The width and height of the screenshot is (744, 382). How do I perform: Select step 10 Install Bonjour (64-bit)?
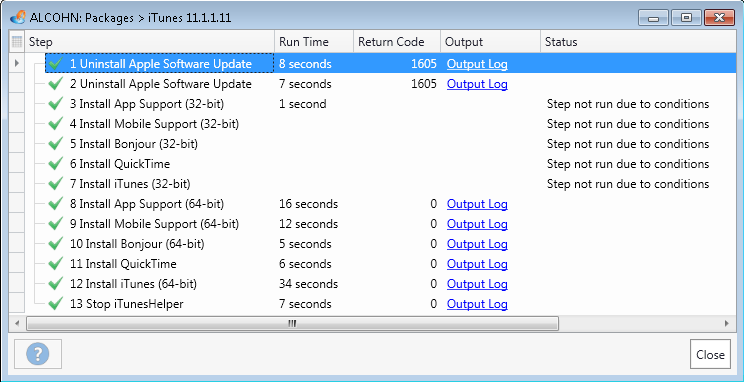click(x=137, y=244)
